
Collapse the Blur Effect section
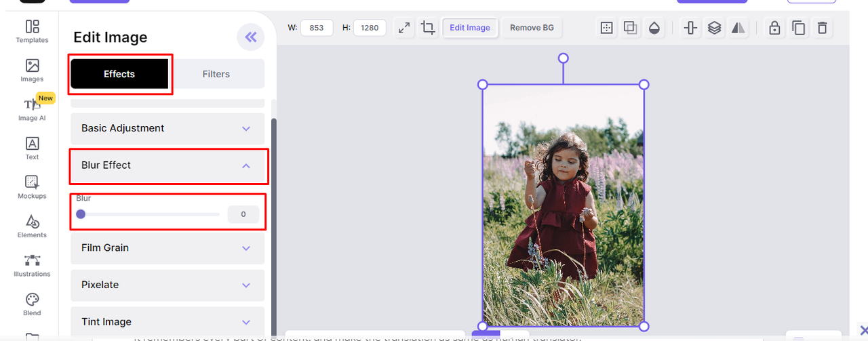click(x=167, y=165)
